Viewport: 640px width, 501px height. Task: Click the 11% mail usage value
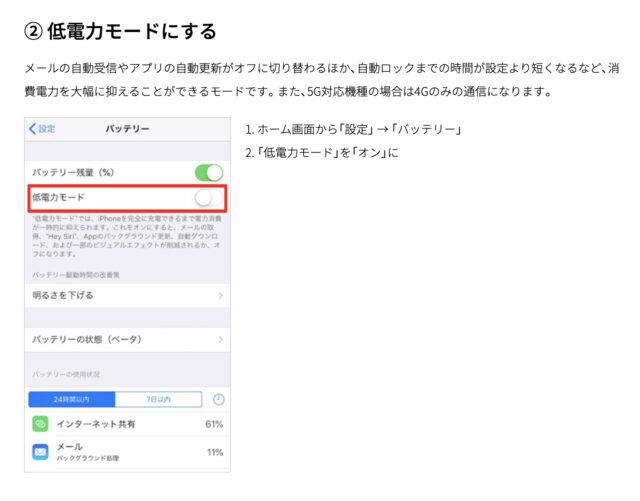(215, 452)
